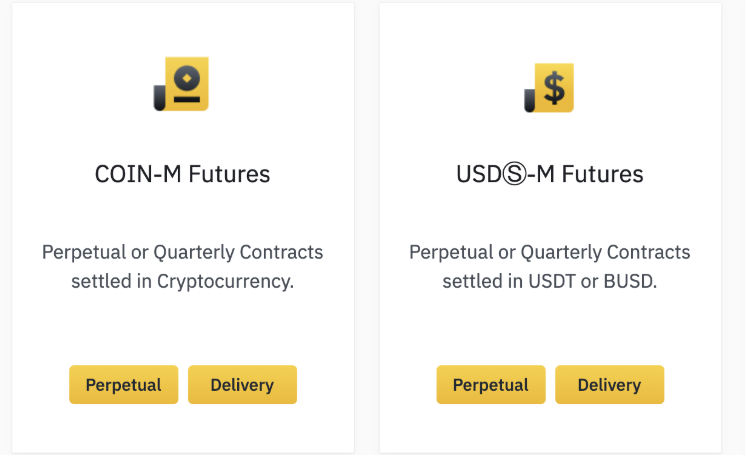Image resolution: width=746 pixels, height=467 pixels.
Task: Click the dollar sign on the USDⓈ-M icon
Action: pos(555,88)
